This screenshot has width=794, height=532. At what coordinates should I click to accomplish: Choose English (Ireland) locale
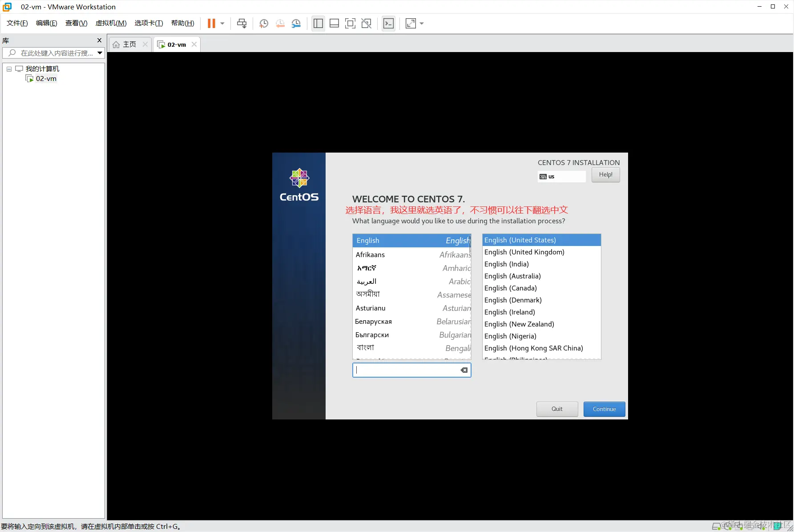(x=542, y=312)
